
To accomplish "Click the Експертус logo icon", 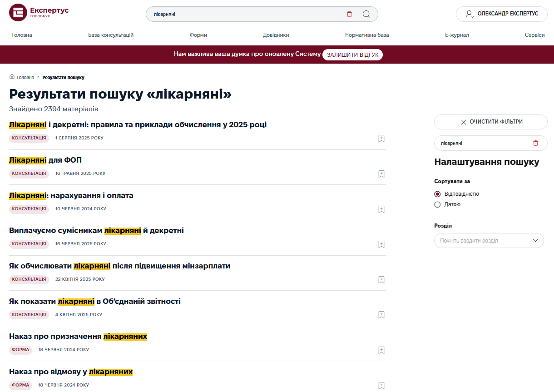I will pos(18,13).
